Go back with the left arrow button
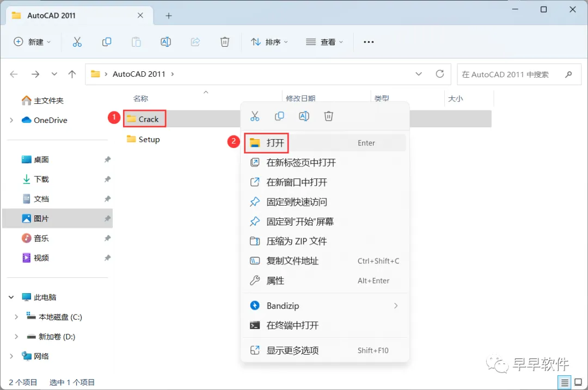The height and width of the screenshot is (390, 588). tap(14, 74)
